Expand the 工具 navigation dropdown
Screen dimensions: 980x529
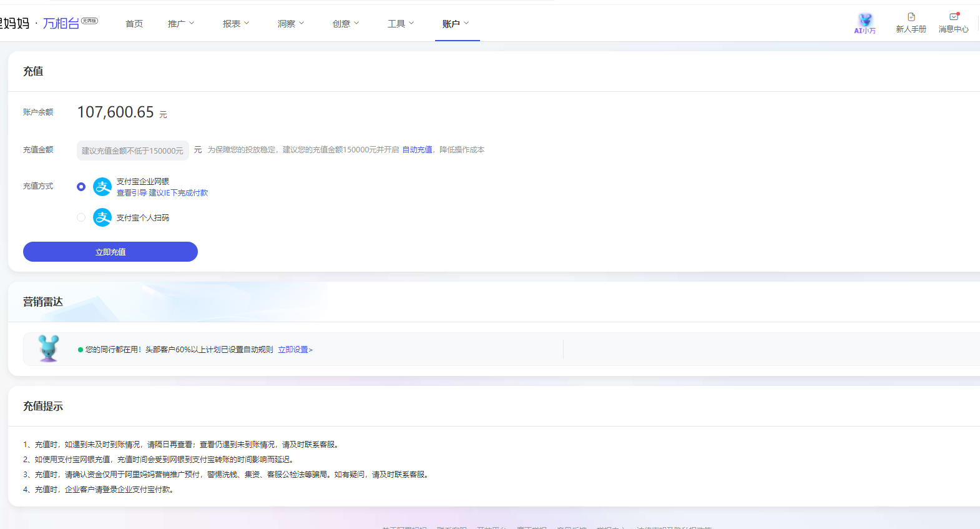pos(401,24)
